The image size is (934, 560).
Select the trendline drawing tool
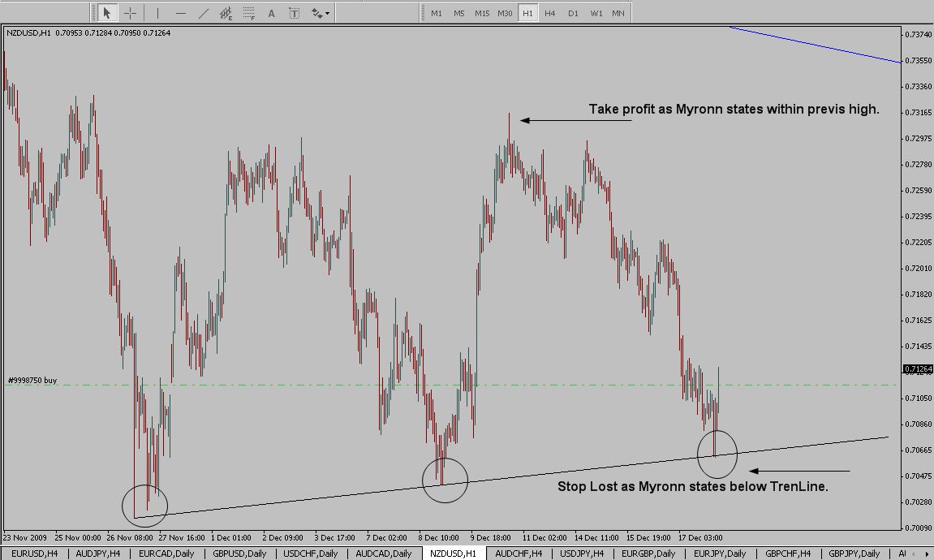(203, 13)
